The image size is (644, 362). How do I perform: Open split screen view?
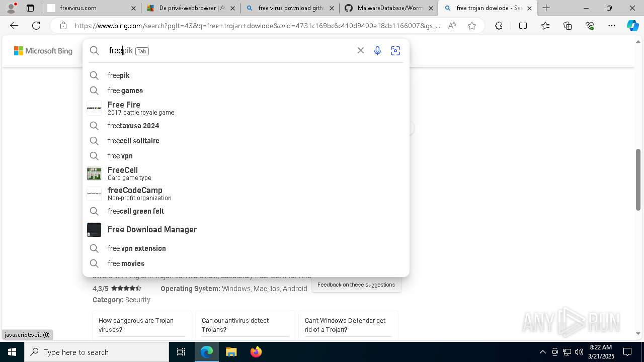pos(523,26)
